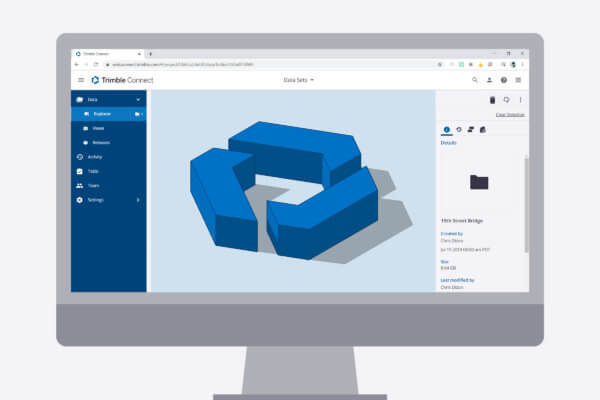Switch to the history tab icon
Viewport: 600px width, 400px height.
click(x=458, y=130)
